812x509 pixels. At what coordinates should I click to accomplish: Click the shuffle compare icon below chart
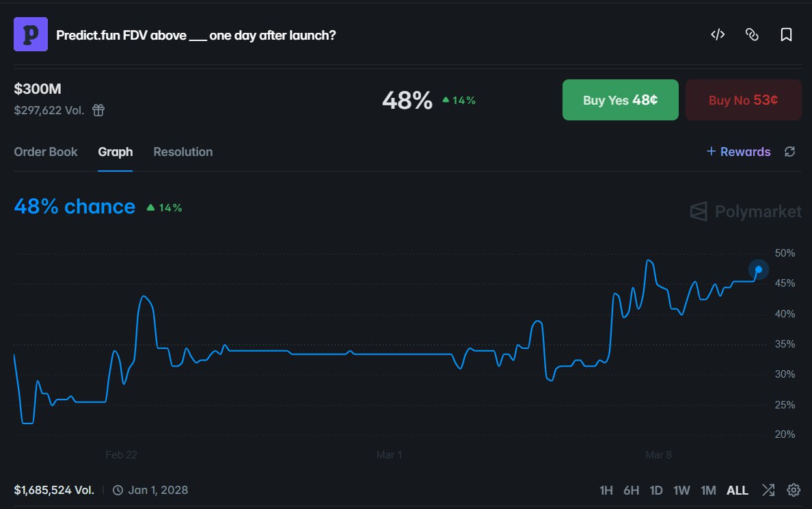[768, 490]
